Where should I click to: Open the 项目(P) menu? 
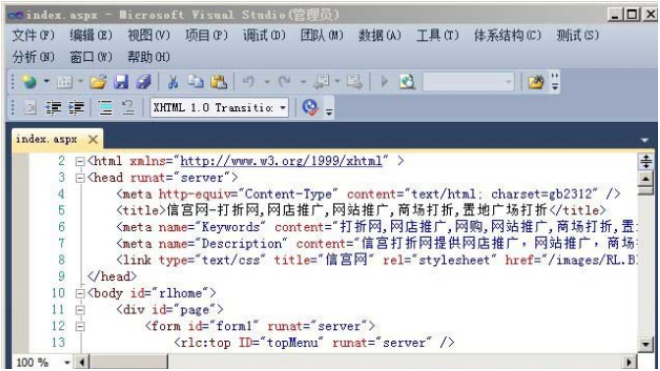coord(206,35)
